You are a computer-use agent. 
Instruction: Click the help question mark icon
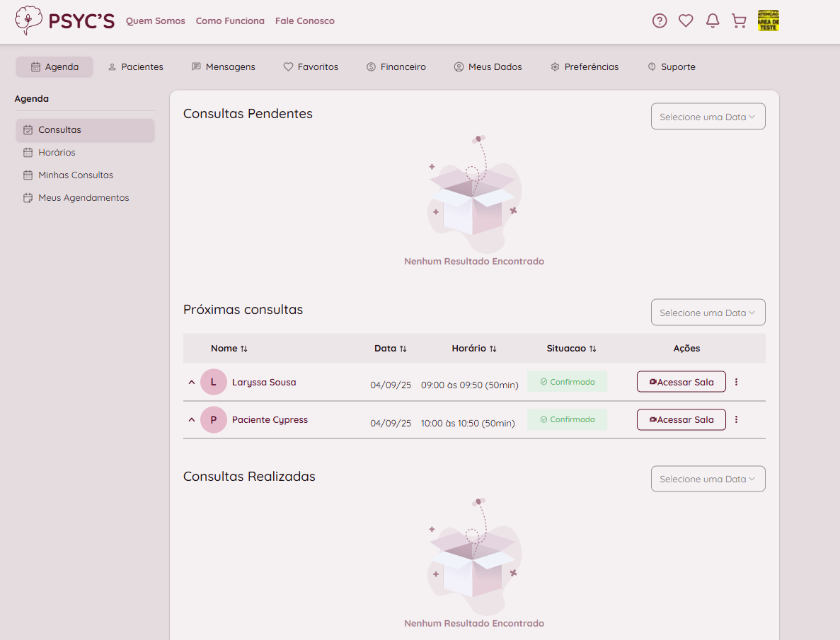[660, 21]
